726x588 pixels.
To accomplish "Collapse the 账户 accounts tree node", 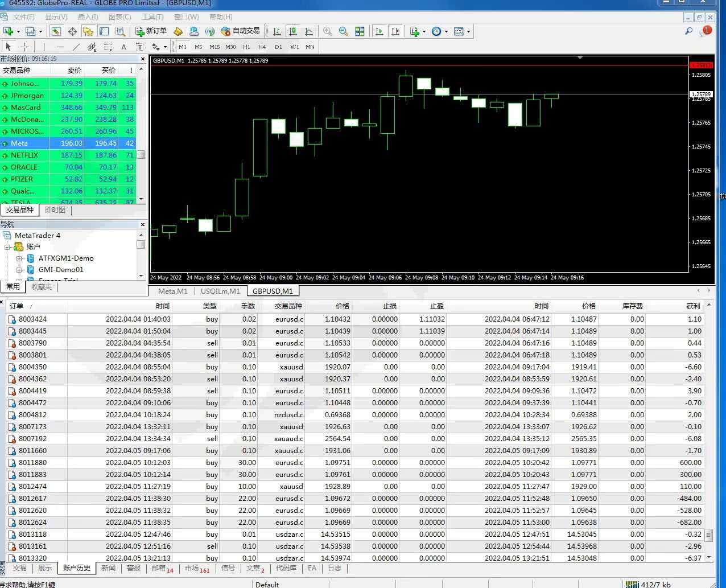I will click(8, 246).
